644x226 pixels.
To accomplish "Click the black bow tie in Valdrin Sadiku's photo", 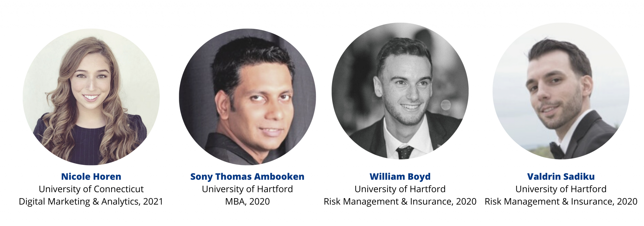I will (556, 150).
